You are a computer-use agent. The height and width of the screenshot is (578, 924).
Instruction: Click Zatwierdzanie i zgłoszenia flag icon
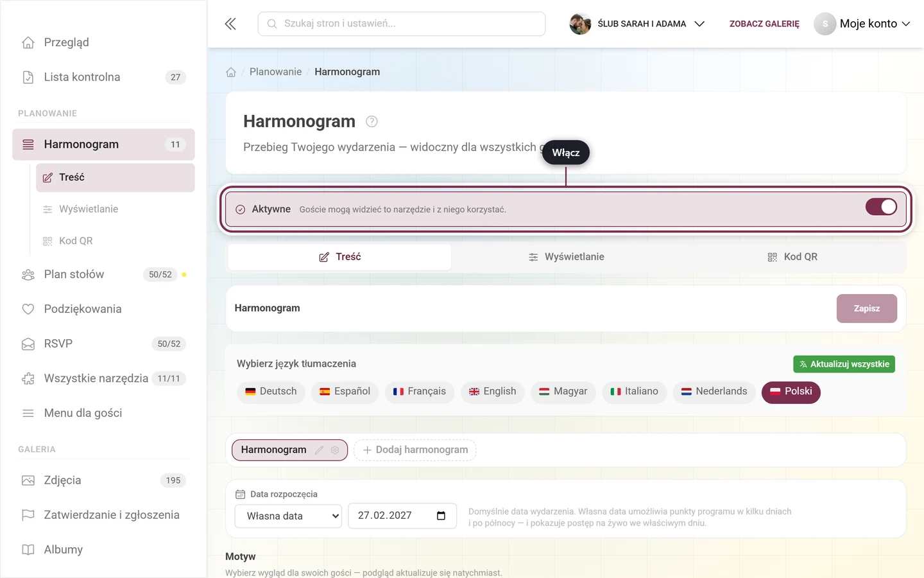[x=28, y=515]
